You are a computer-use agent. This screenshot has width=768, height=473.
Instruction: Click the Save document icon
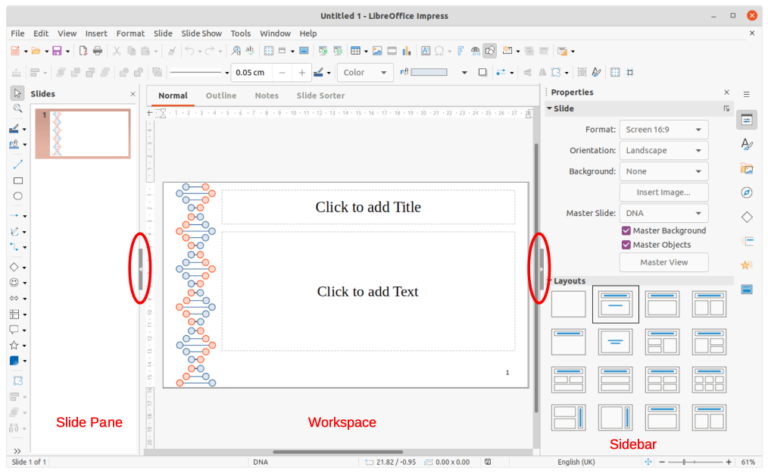pyautogui.click(x=57, y=51)
